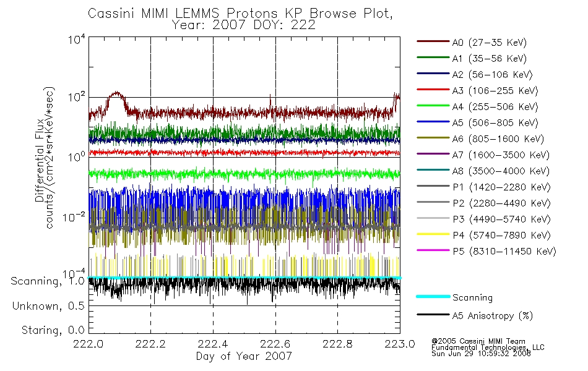Click the bright green A4 legend line

433,106
